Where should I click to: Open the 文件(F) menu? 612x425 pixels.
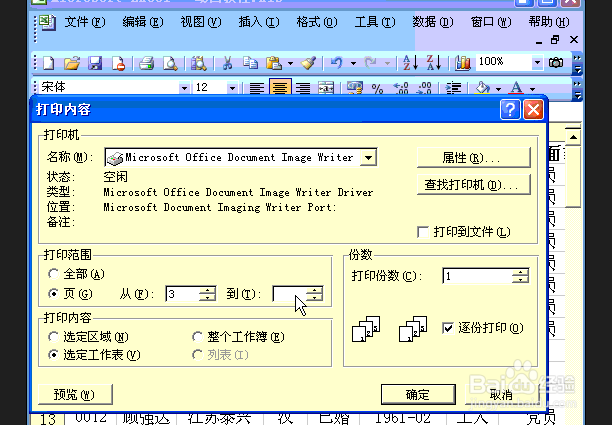coord(85,22)
